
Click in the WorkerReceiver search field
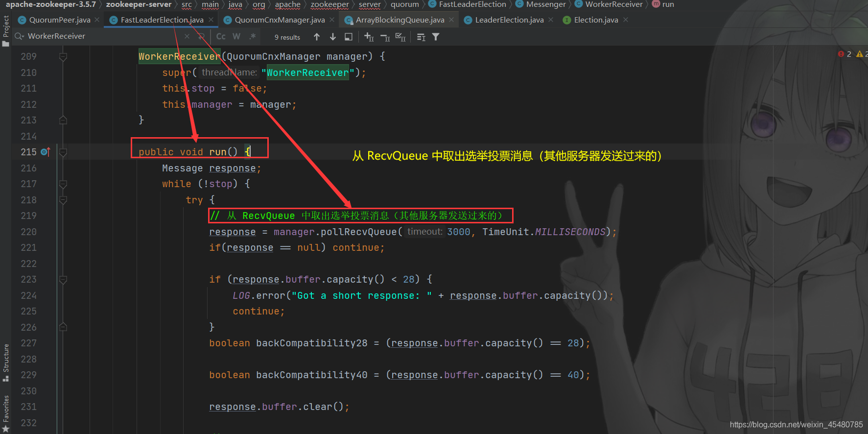pos(103,36)
